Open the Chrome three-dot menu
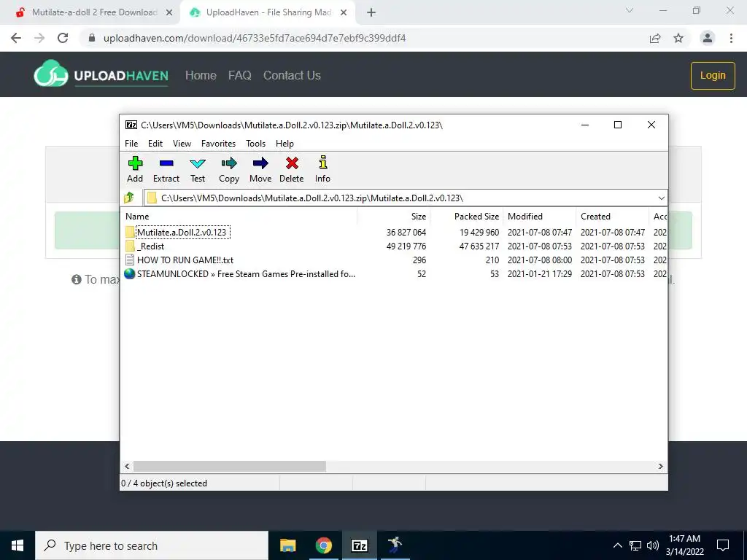Image resolution: width=747 pixels, height=560 pixels. pos(731,38)
